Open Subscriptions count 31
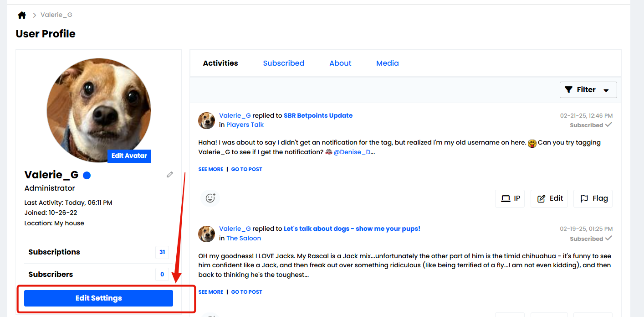The width and height of the screenshot is (644, 317). click(x=162, y=252)
